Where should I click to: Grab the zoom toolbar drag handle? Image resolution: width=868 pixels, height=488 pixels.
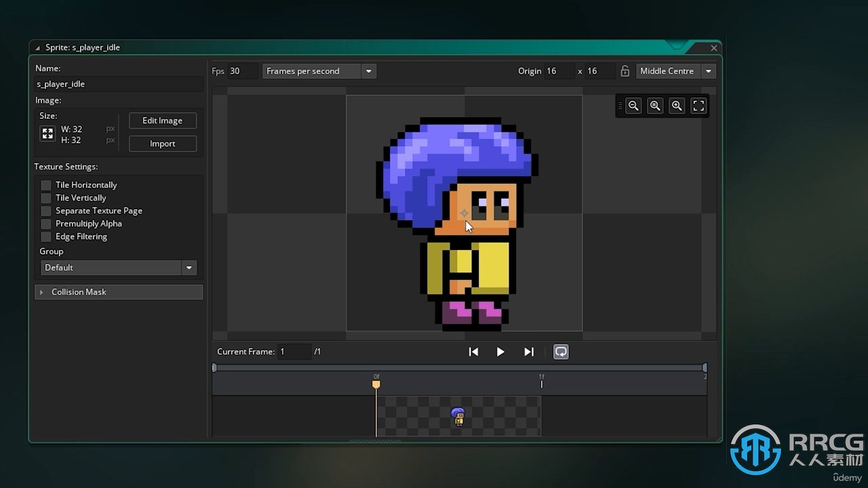pyautogui.click(x=620, y=106)
